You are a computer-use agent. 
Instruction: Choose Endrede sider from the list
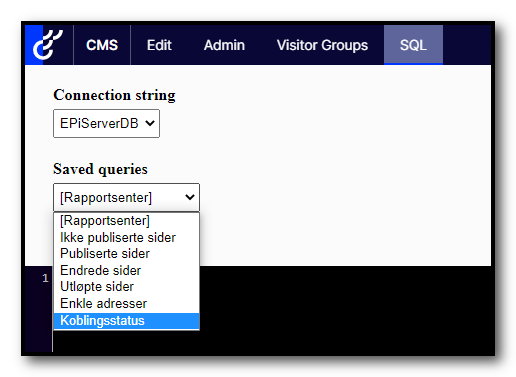click(126, 270)
